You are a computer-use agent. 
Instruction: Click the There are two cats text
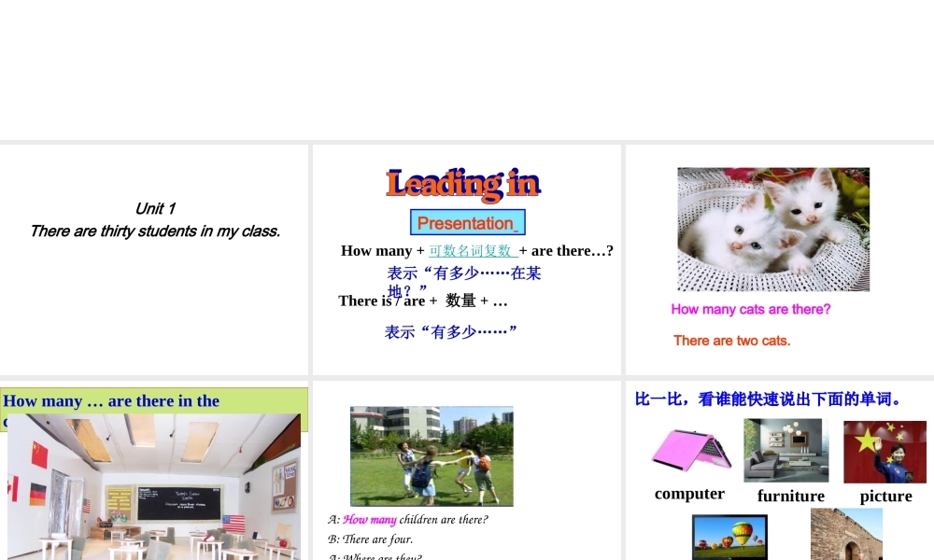(731, 341)
